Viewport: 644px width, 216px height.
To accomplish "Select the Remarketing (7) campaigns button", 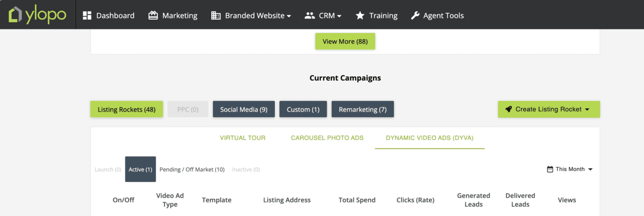I will 362,109.
